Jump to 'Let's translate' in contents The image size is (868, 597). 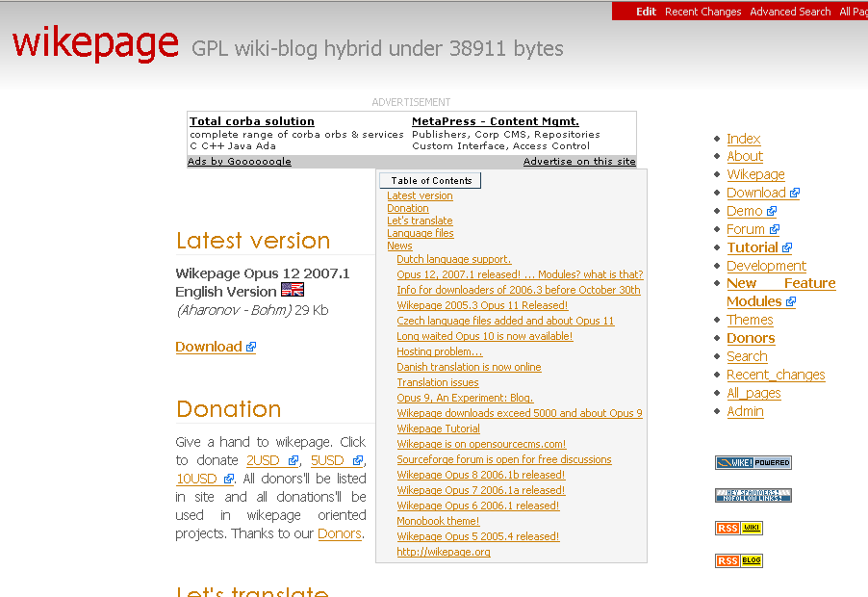(420, 221)
